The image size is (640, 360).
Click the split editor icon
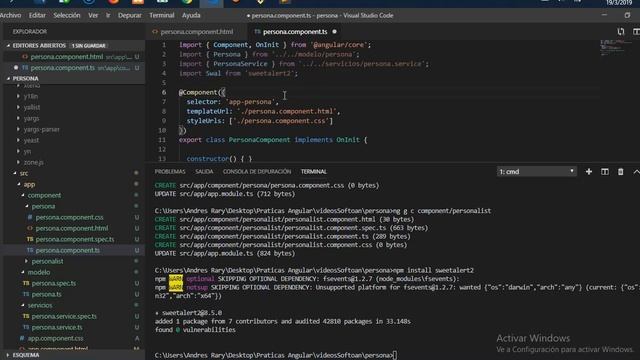[636, 31]
